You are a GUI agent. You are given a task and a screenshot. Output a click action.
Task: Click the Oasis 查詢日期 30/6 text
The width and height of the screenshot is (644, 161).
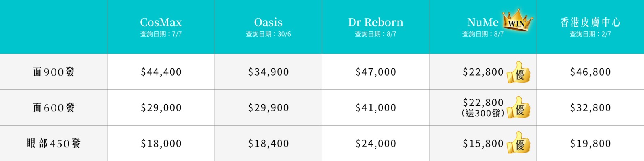tap(268, 34)
